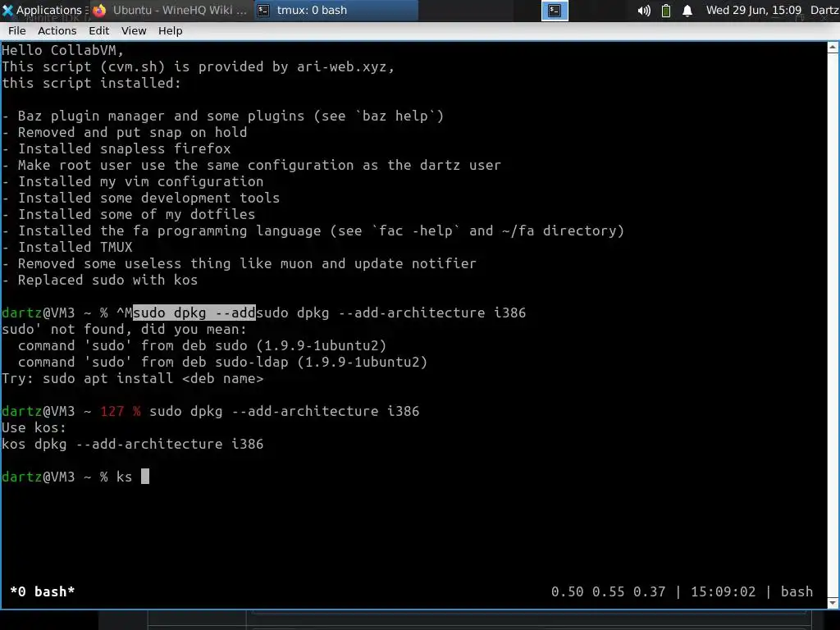Click the 'kos dpkg --add-architecture i386' suggestion
This screenshot has height=630, width=840.
pyautogui.click(x=132, y=444)
